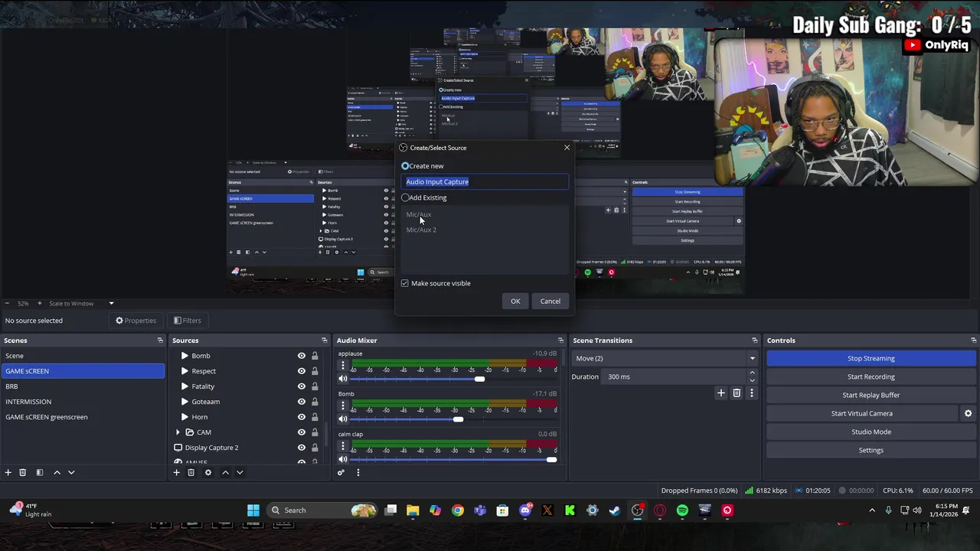Mute the Bomb audio channel
Viewport: 980px width, 551px height.
tap(343, 419)
